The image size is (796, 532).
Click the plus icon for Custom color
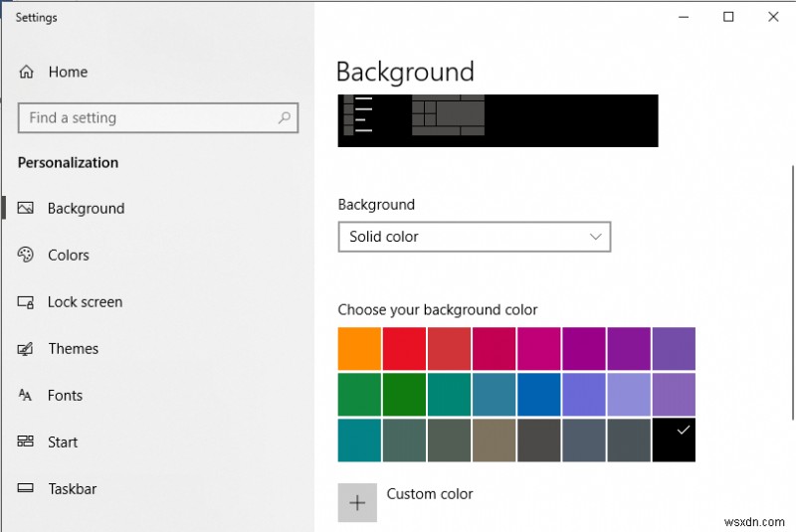[357, 502]
